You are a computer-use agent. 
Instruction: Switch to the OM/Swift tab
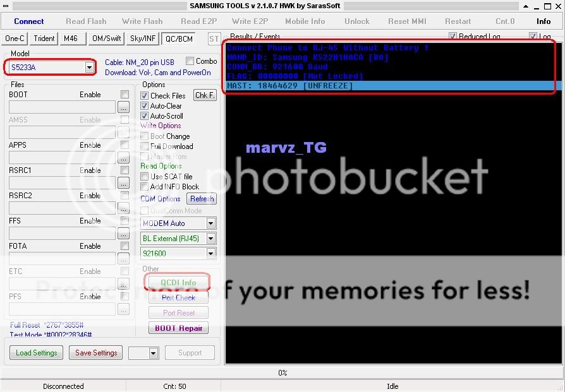tap(106, 39)
